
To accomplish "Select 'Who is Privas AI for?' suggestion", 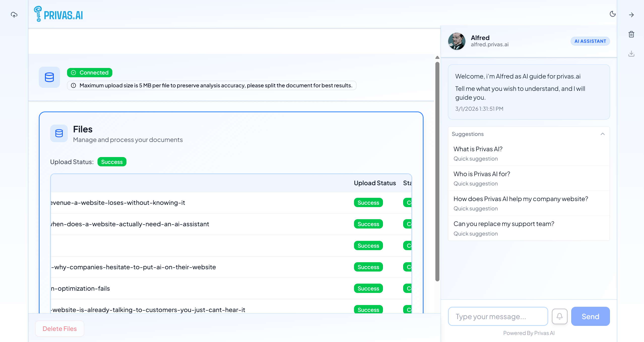I will (481, 174).
